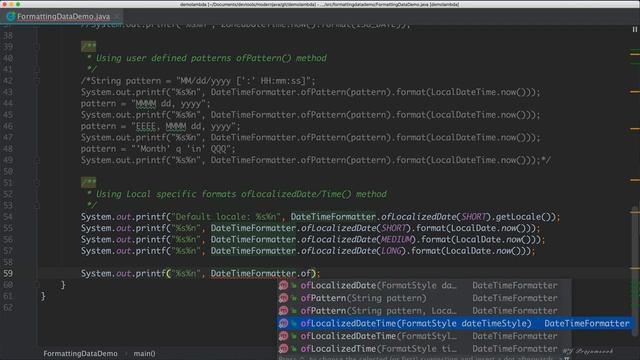Collapse the block comment starting at line 42
The width and height of the screenshot is (640, 360).
(x=37, y=81)
